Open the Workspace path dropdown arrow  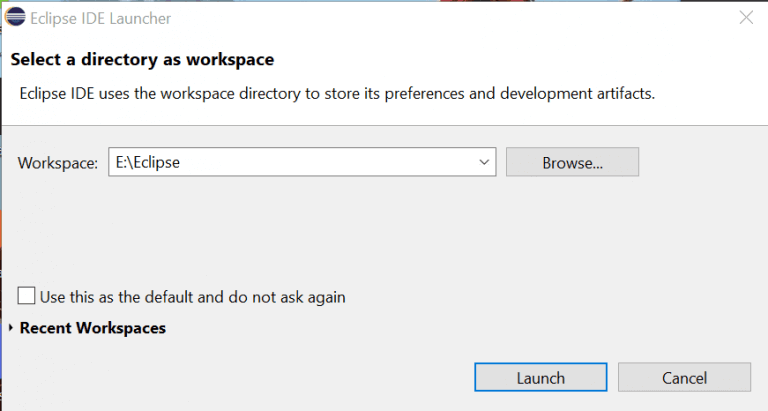(485, 161)
